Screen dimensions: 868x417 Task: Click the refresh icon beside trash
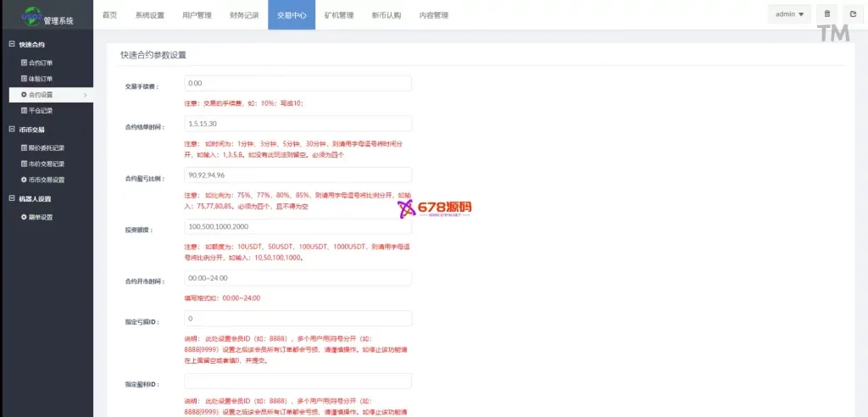(853, 14)
